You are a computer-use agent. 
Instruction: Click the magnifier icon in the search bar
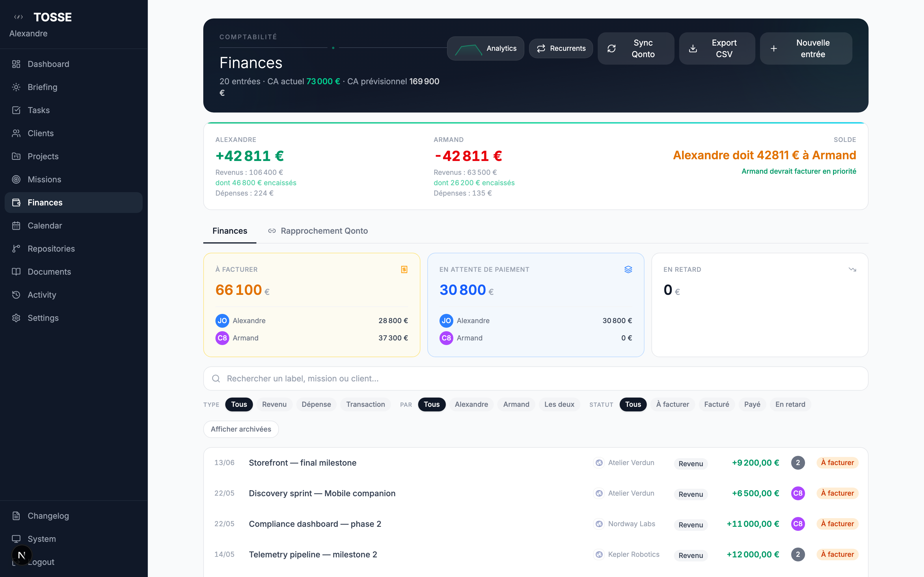coord(216,378)
